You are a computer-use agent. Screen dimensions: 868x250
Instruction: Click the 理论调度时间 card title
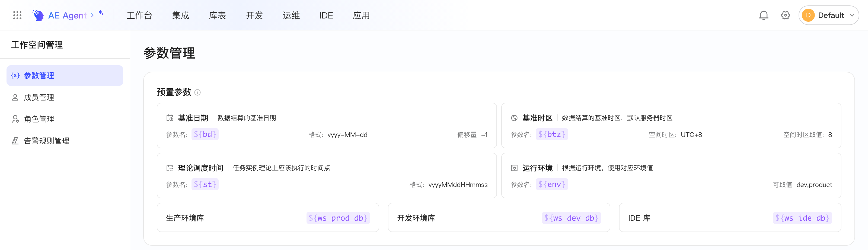pos(200,168)
